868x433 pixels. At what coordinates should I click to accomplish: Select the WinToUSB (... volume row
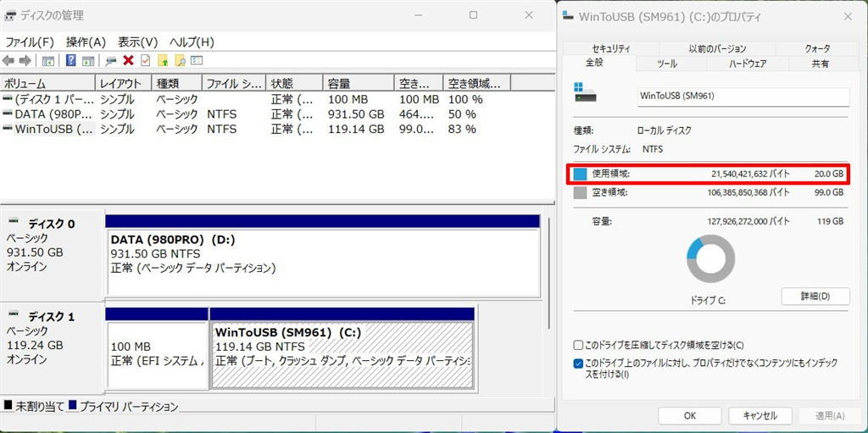click(x=255, y=130)
